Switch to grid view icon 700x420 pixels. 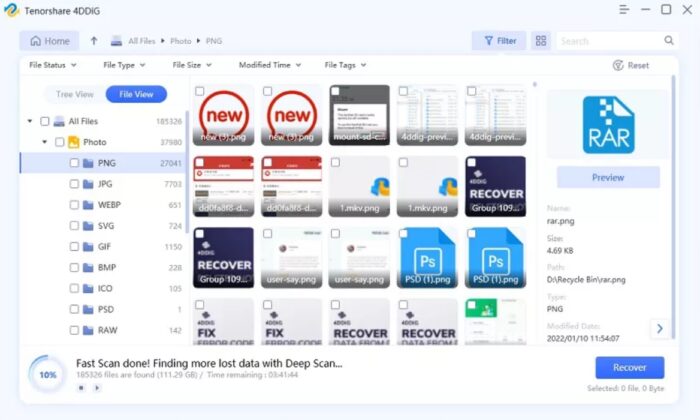[541, 41]
